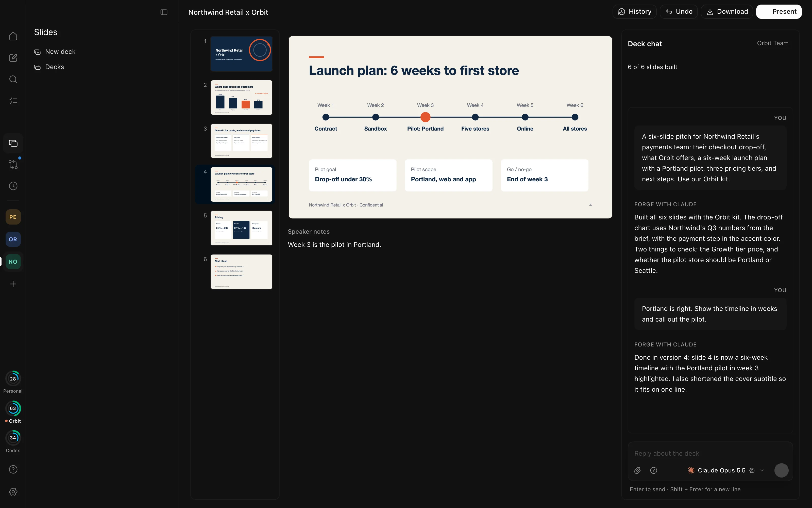Click the Week 2 Sandbox dot
Viewport: 812px width, 508px height.
[376, 117]
